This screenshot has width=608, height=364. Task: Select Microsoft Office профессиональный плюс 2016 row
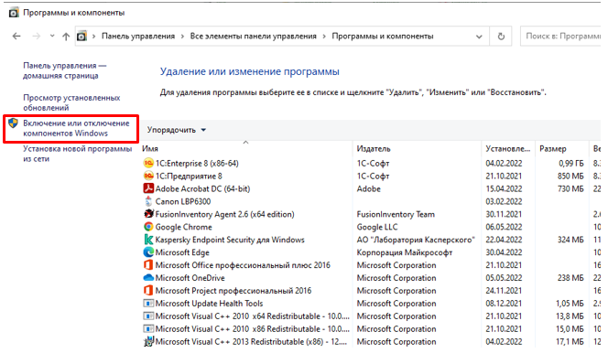[x=371, y=265]
